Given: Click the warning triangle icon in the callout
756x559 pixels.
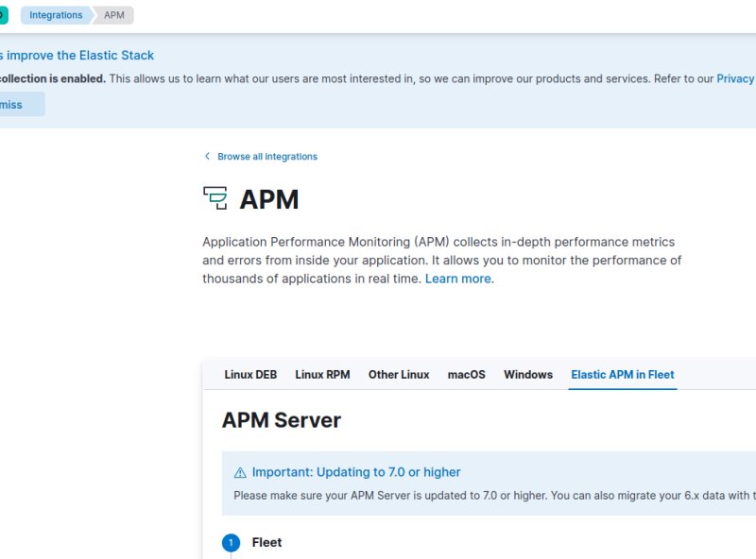Looking at the screenshot, I should coord(240,472).
